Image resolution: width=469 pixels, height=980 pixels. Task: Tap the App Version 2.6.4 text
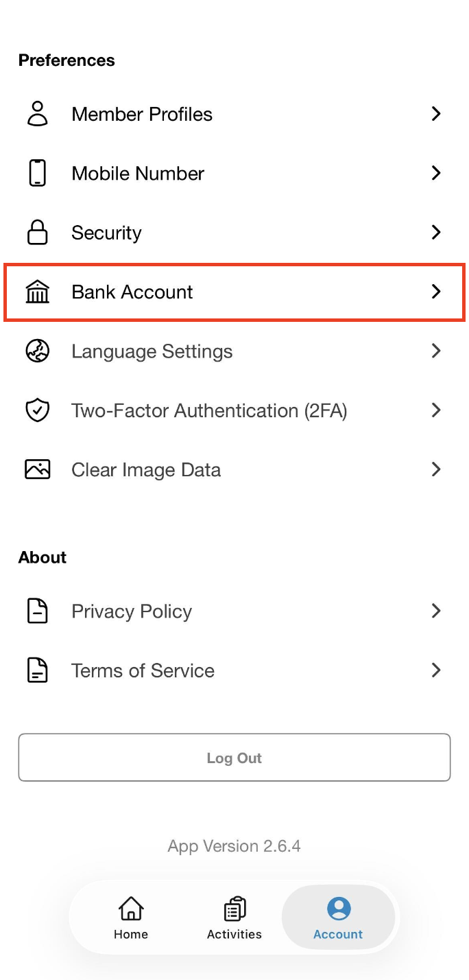pos(234,845)
